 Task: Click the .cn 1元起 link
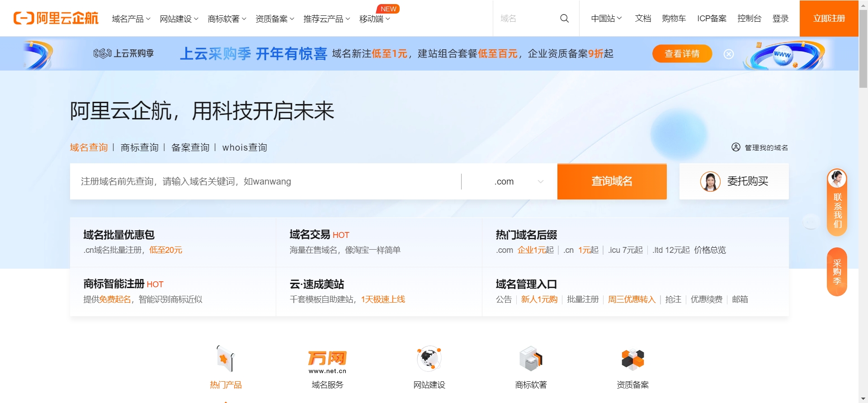point(581,250)
